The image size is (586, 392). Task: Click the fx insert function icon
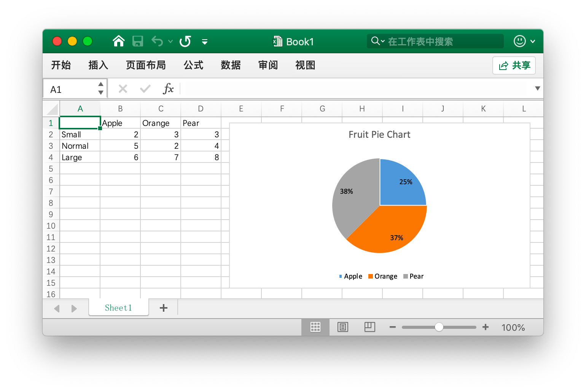coord(168,89)
